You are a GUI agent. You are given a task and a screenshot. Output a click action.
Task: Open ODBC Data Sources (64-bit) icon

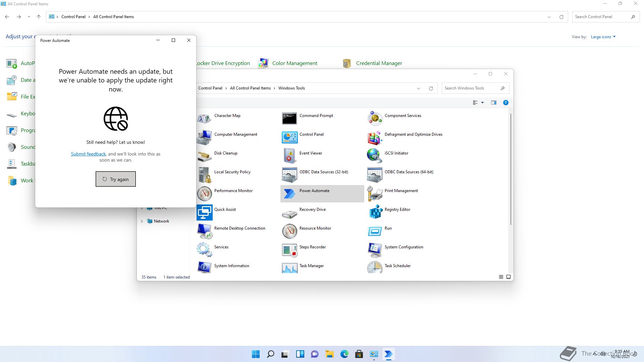375,175
